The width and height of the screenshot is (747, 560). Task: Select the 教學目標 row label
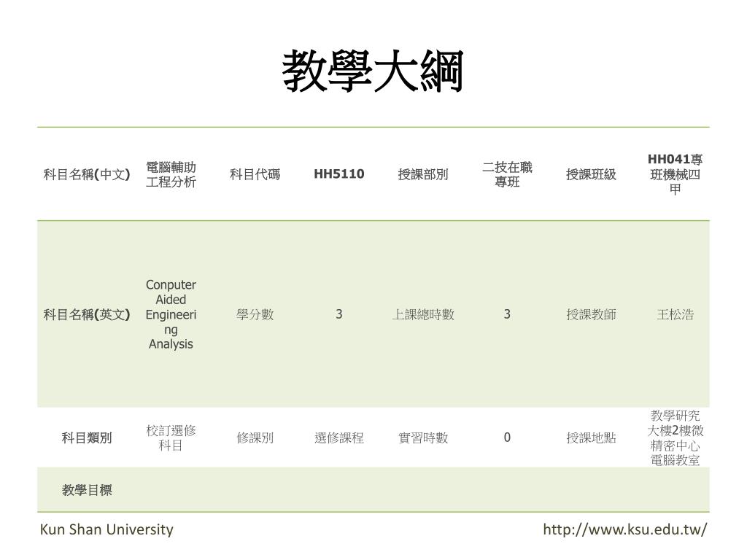click(87, 490)
